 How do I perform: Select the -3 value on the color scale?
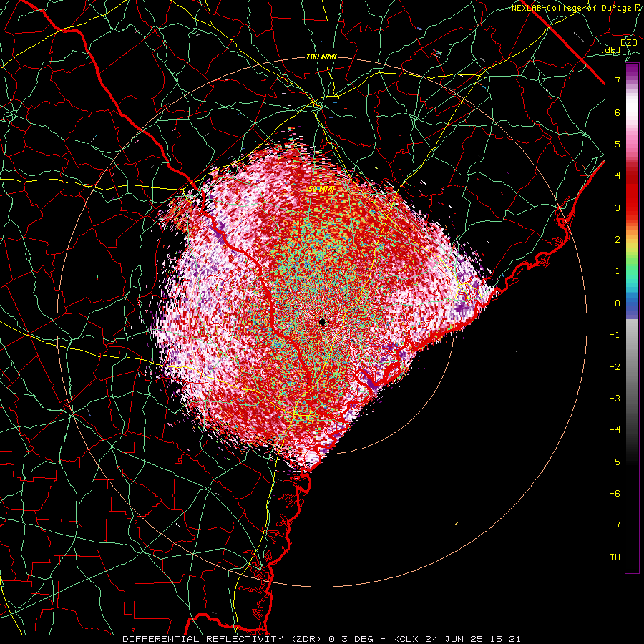(x=615, y=399)
